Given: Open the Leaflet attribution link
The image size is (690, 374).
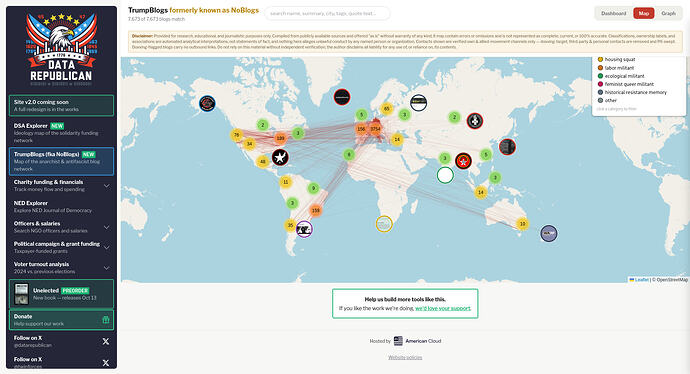Looking at the screenshot, I should click(x=639, y=279).
